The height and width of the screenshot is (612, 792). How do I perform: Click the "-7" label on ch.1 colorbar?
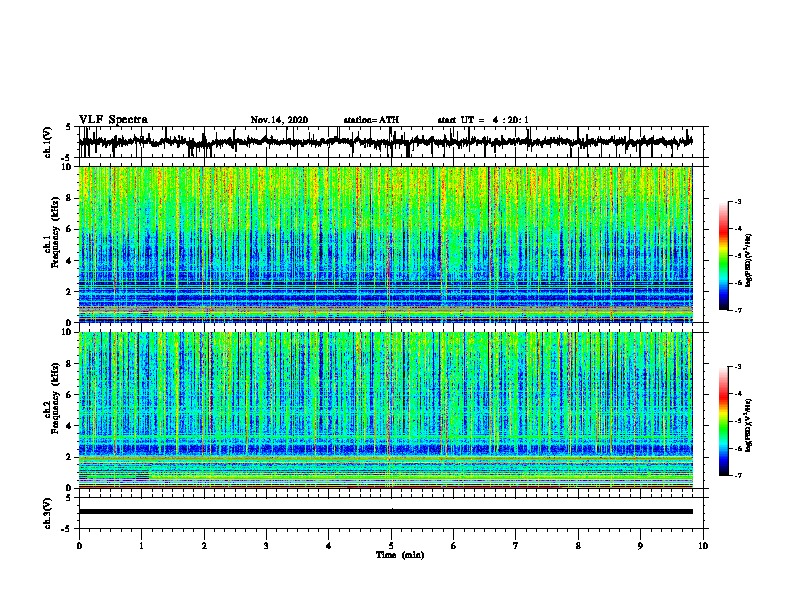737,310
